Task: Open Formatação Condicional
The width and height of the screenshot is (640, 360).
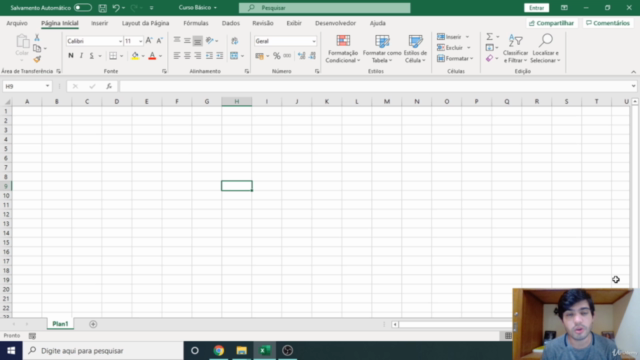Action: 343,49
